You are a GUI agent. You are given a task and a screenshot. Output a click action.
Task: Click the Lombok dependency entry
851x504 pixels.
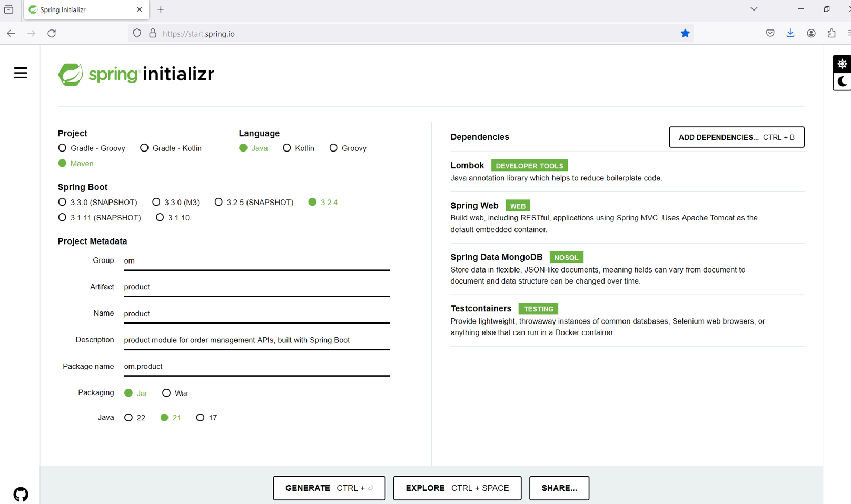627,172
